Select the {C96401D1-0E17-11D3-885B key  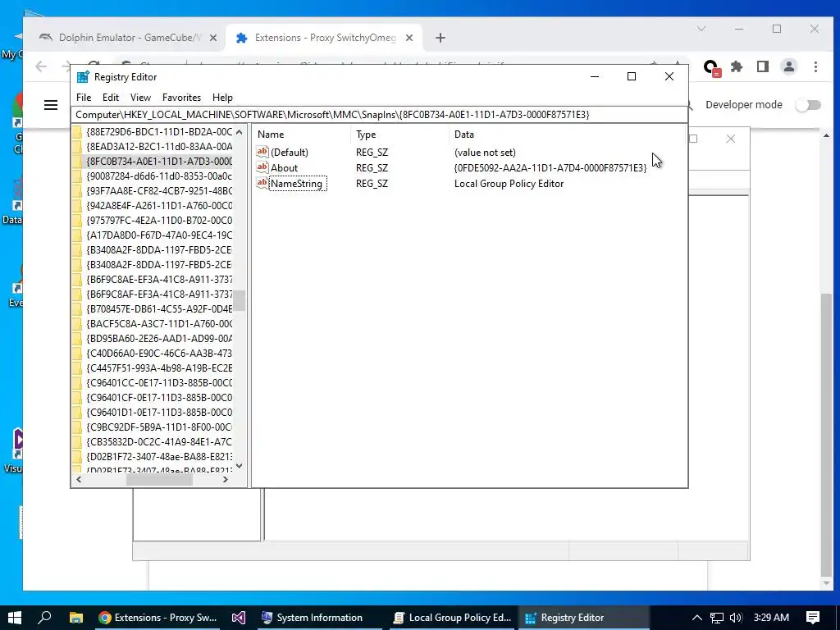tap(159, 413)
